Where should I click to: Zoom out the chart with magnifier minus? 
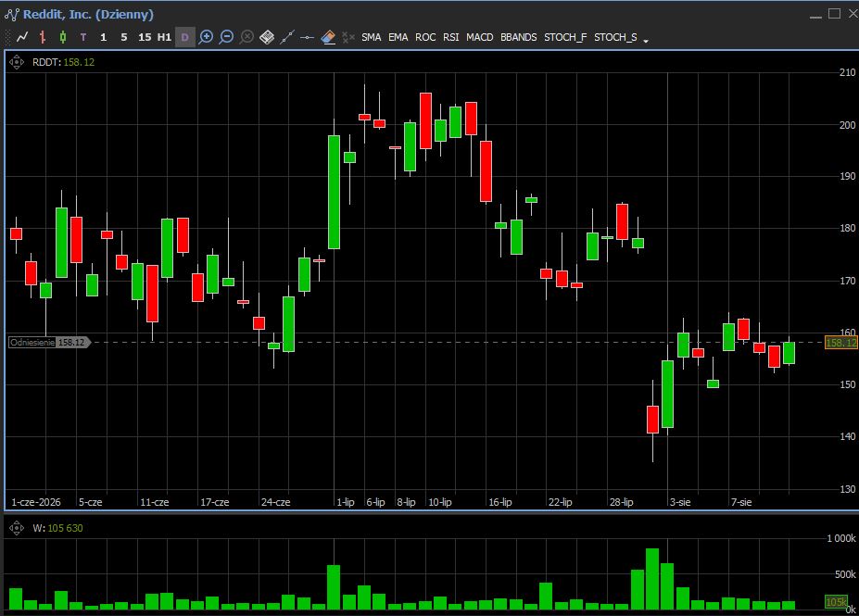(226, 37)
